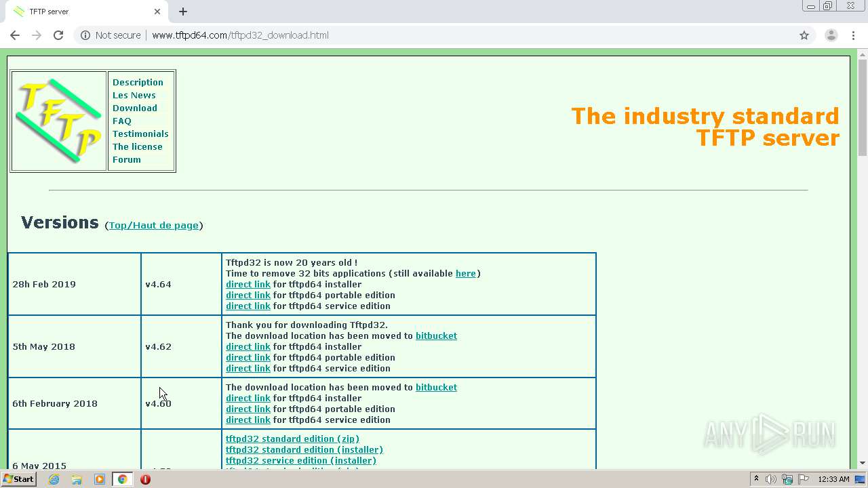Open the network tray icon
Viewport: 868px width, 488px height.
point(787,479)
